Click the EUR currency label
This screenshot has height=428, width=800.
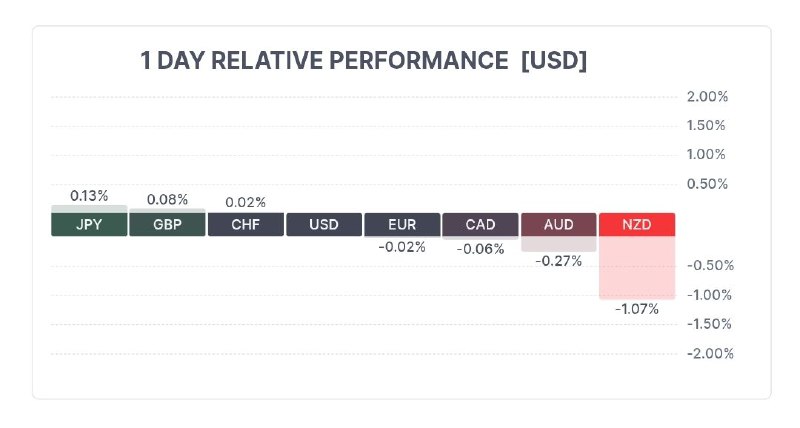(402, 224)
